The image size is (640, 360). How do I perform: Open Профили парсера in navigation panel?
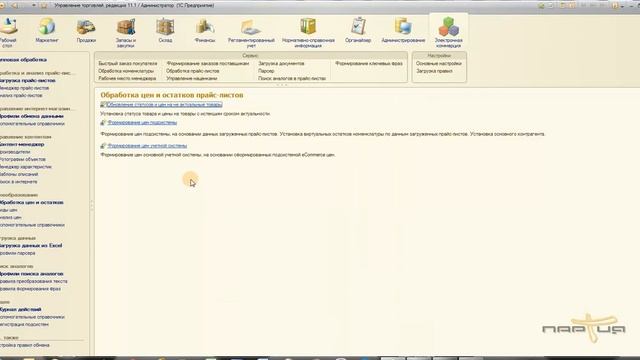click(x=18, y=253)
